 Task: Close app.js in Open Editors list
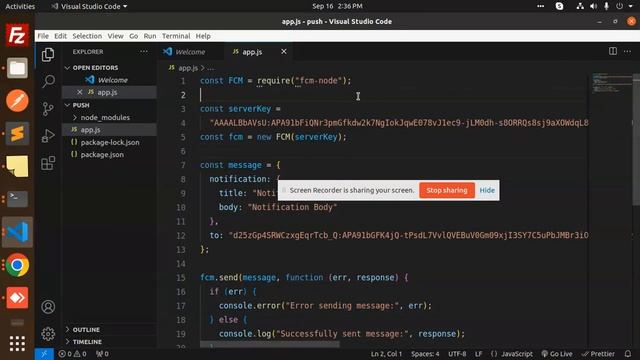80,92
